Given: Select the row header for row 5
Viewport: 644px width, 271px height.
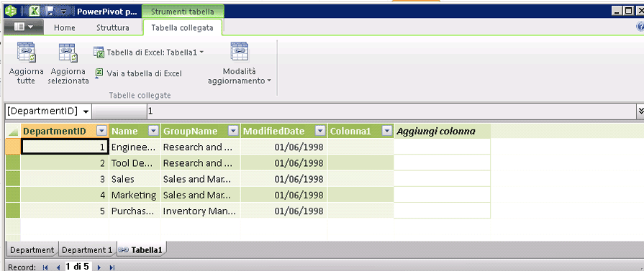Looking at the screenshot, I should 13,211.
